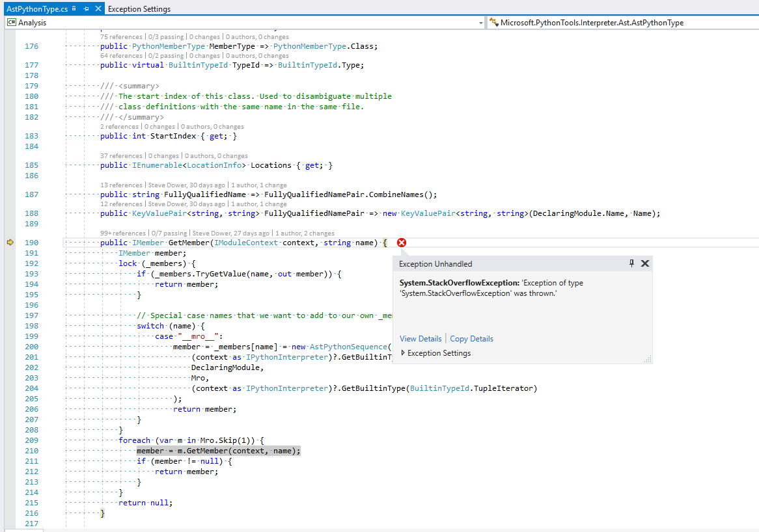Click the "__mro__" string on line 199
Image resolution: width=759 pixels, height=532 pixels.
[x=198, y=336]
